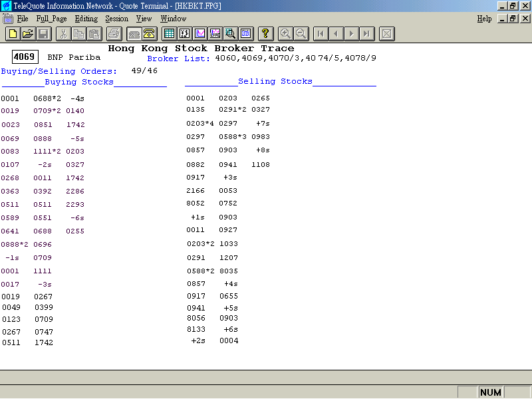Image resolution: width=532 pixels, height=399 pixels.
Task: Open the Help menu
Action: click(484, 19)
